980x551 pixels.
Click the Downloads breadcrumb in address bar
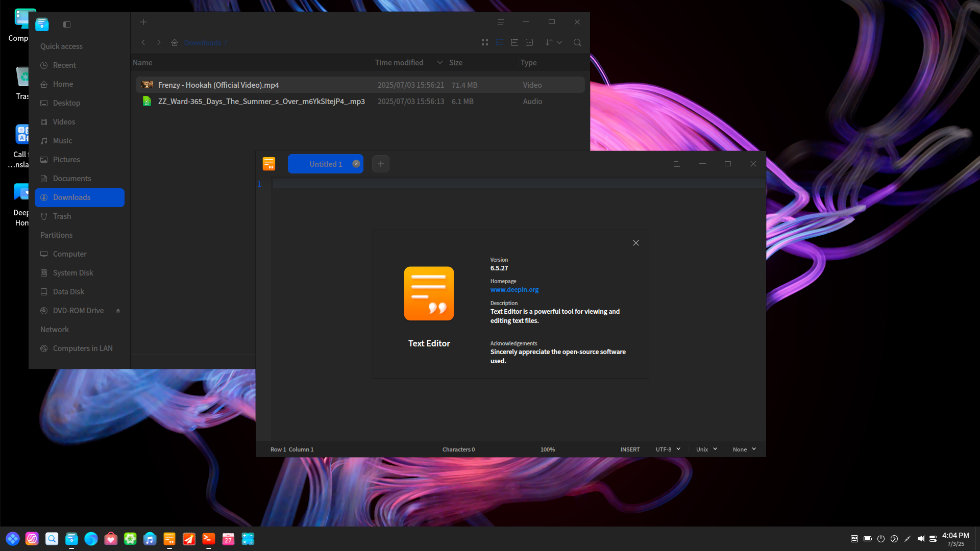(x=203, y=43)
